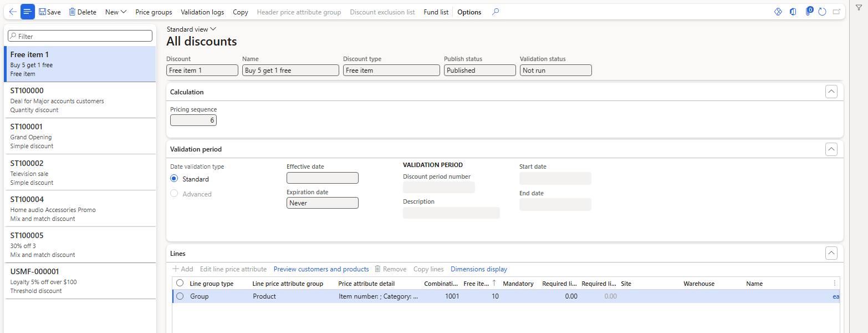
Task: Click the Effective date field
Action: tap(323, 178)
